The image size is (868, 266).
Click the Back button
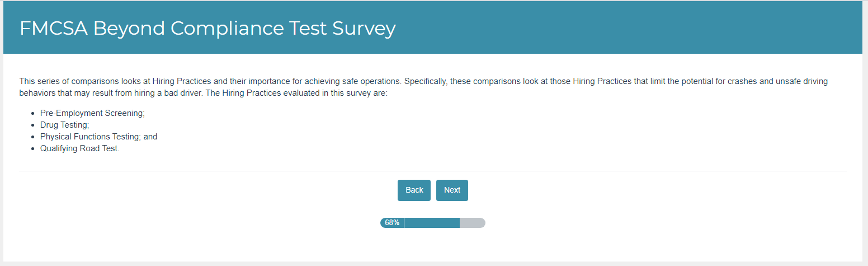coord(414,190)
